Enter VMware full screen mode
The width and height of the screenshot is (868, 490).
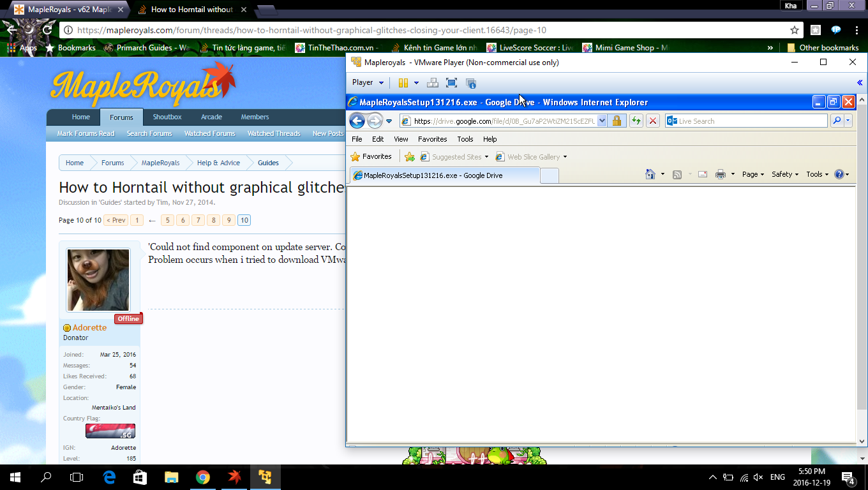click(451, 83)
